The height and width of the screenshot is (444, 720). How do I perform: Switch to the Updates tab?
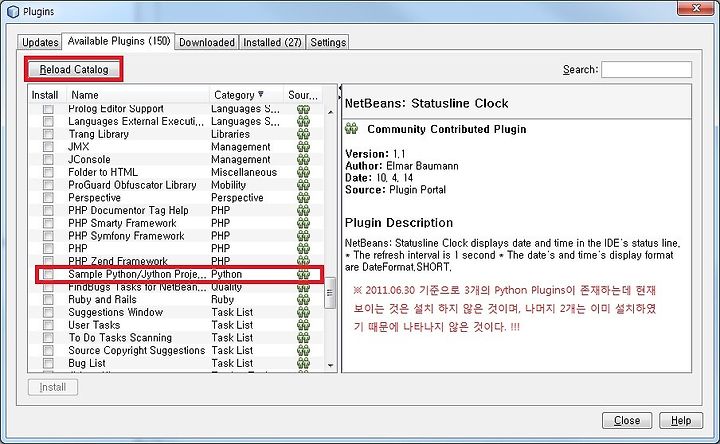tap(40, 42)
